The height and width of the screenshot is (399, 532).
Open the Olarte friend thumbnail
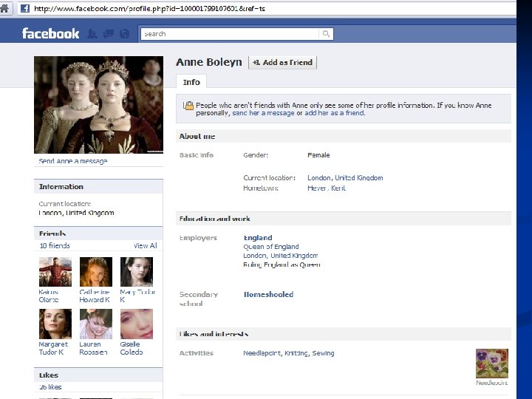click(55, 272)
